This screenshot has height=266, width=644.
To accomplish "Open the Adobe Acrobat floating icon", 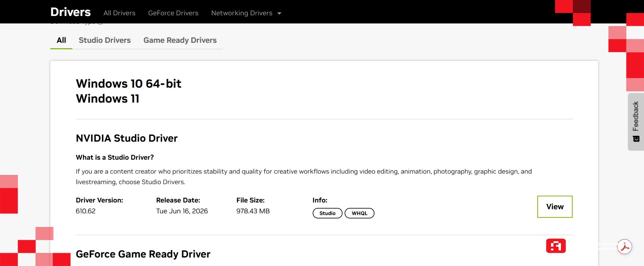I will pos(625,247).
